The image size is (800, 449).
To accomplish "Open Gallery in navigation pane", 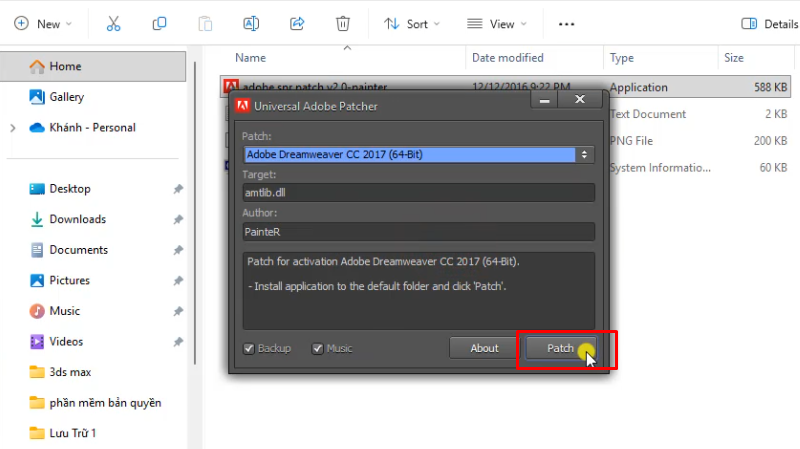I will [66, 97].
